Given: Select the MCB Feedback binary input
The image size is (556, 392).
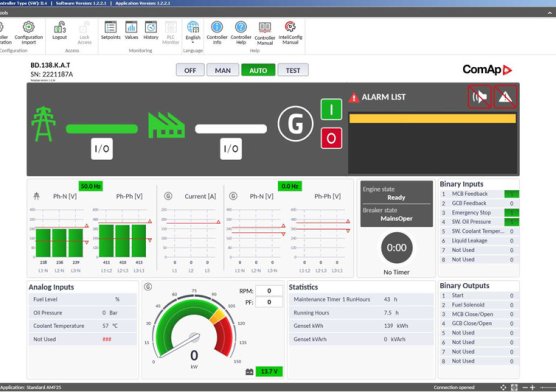Looking at the screenshot, I should pos(479,194).
